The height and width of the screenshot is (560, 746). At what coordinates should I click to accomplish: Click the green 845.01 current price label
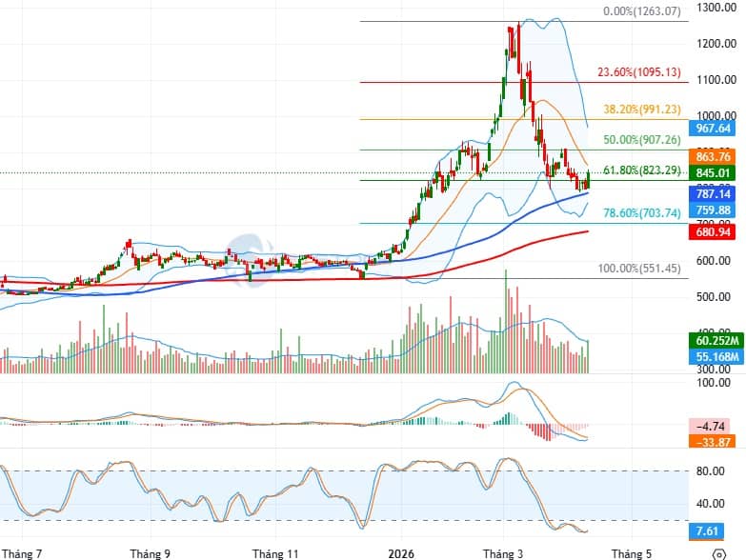[x=714, y=172]
